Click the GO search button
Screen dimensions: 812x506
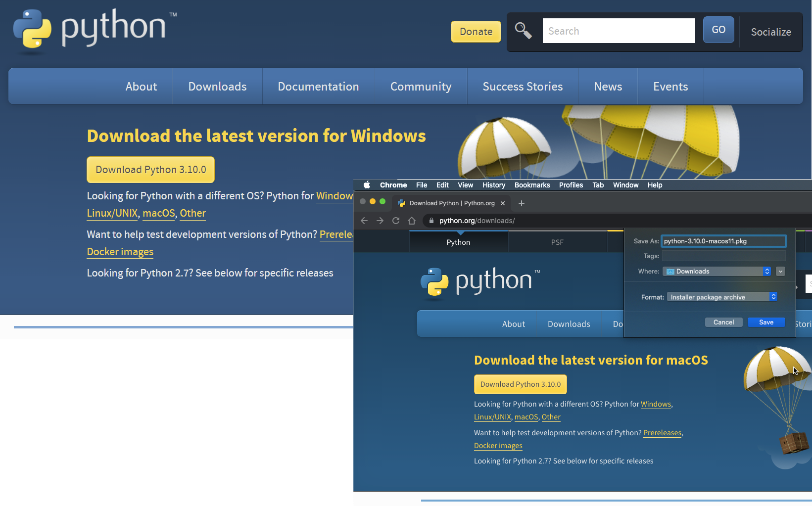click(x=718, y=30)
